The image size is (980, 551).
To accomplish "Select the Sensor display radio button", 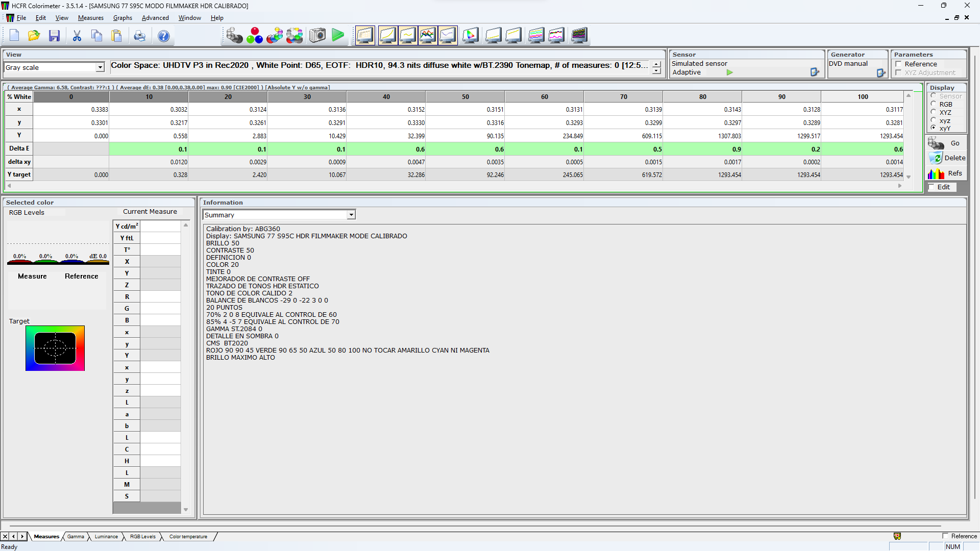I will point(934,96).
